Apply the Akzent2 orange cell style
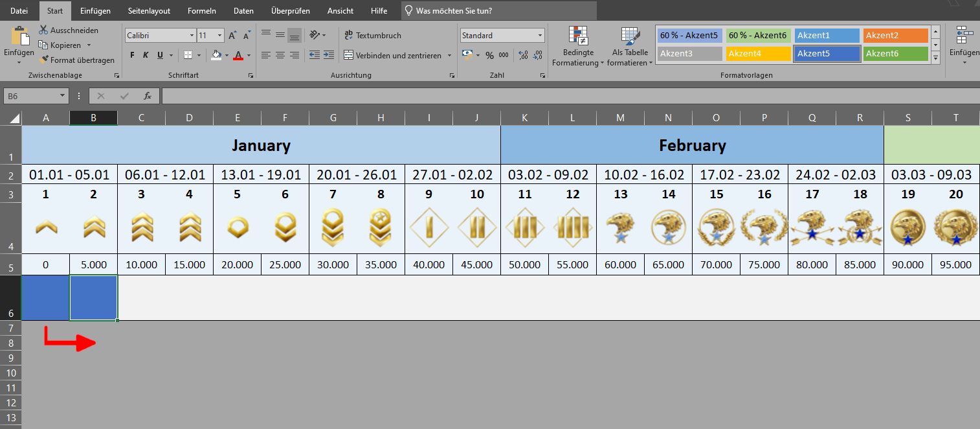Screen dimensions: 980x429 pos(896,36)
